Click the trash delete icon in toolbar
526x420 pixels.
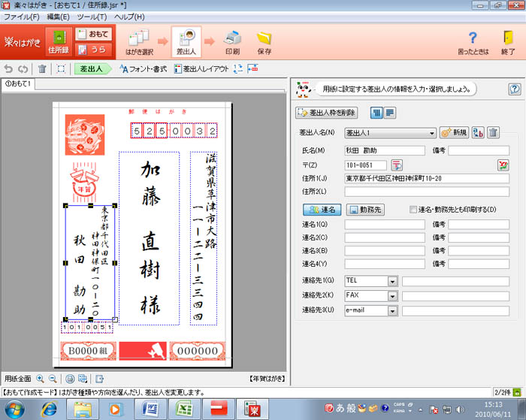42,68
